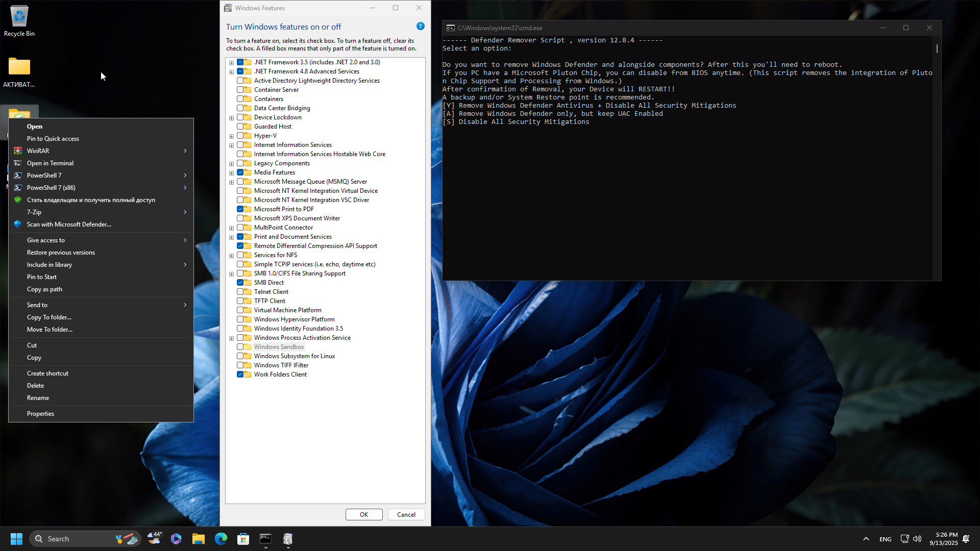Select Create shortcut menu entry
Image resolution: width=980 pixels, height=551 pixels.
(x=101, y=373)
